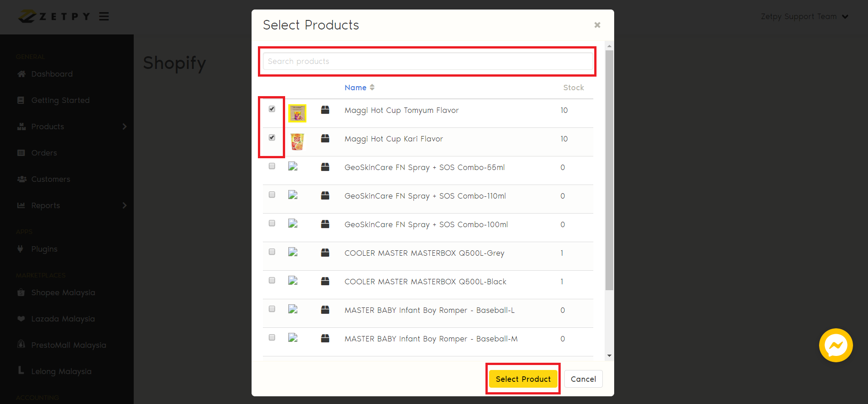Click the Cancel button in dialog
This screenshot has height=404, width=868.
click(x=583, y=379)
